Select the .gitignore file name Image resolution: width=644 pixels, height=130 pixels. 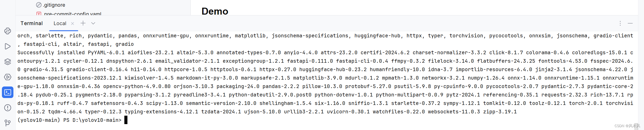click(54, 5)
